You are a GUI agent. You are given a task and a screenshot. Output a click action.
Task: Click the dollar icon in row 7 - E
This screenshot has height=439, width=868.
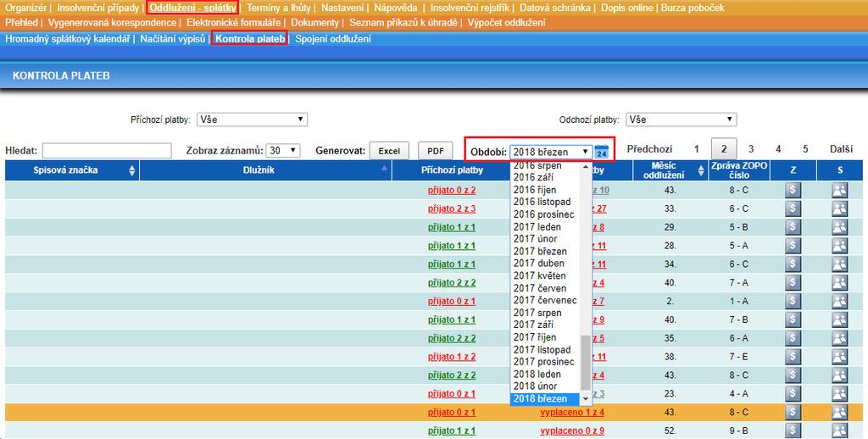793,357
